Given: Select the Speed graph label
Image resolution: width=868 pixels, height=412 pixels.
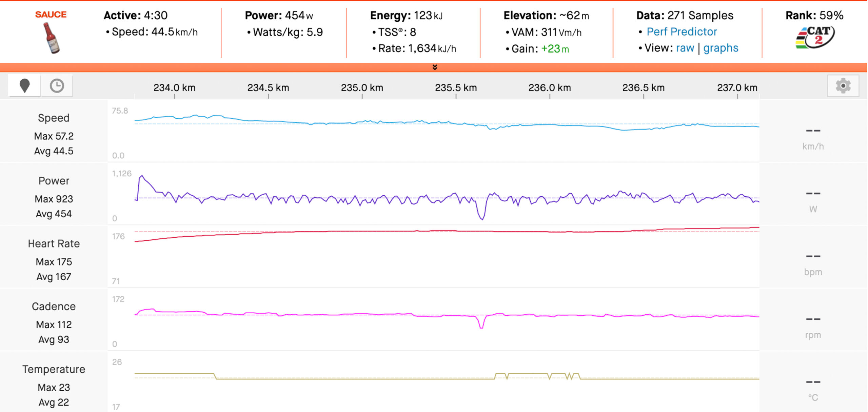Looking at the screenshot, I should 54,118.
